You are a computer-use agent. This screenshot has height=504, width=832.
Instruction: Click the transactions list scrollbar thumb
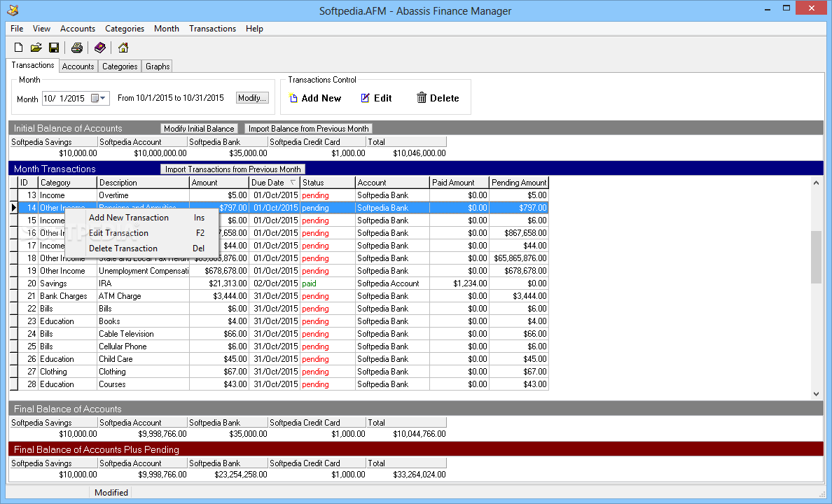[816, 258]
